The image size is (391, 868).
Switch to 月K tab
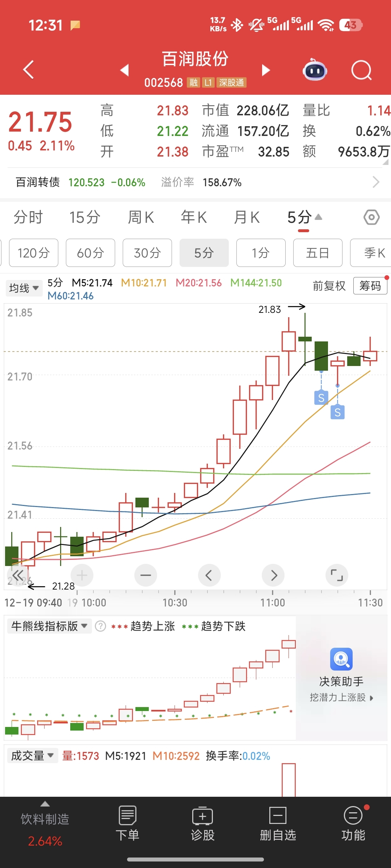tap(247, 217)
